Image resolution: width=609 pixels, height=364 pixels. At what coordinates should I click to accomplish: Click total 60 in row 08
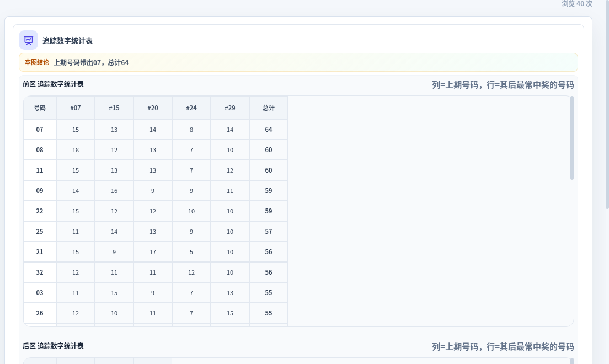pyautogui.click(x=269, y=150)
